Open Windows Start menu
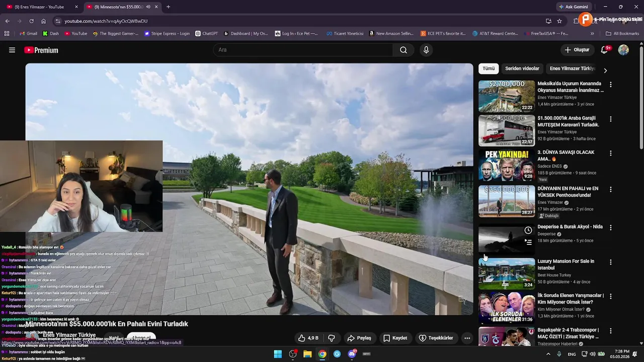Image resolution: width=644 pixels, height=362 pixels. coord(278,354)
